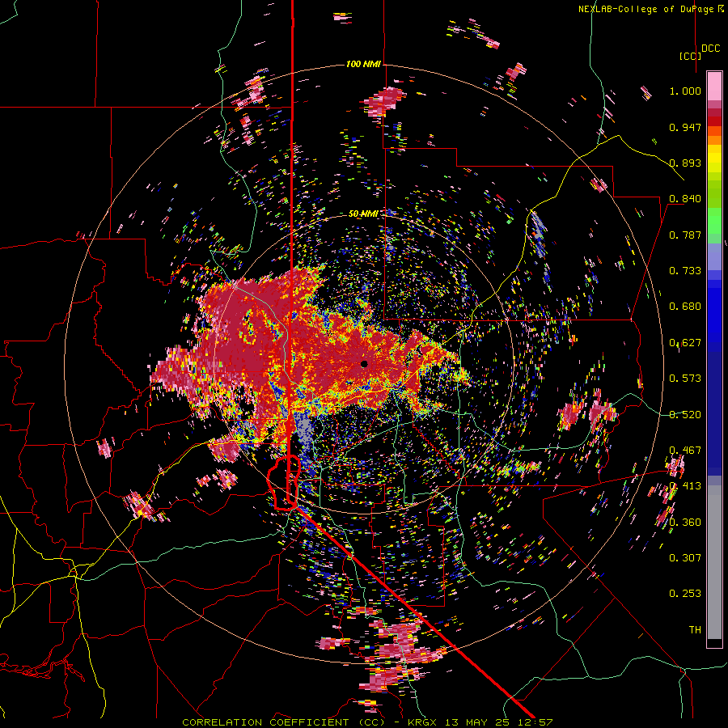Click the 0.947 color scale value
Image resolution: width=728 pixels, height=728 pixels.
[685, 127]
